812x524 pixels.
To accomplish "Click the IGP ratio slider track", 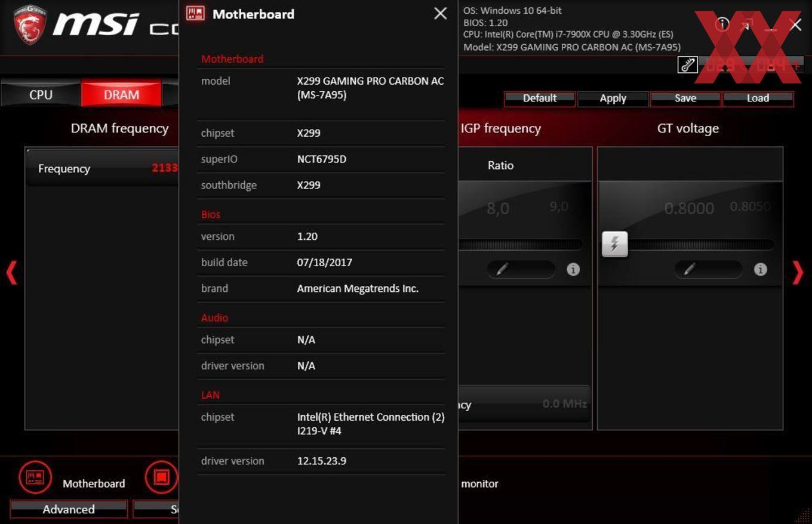I will point(521,244).
